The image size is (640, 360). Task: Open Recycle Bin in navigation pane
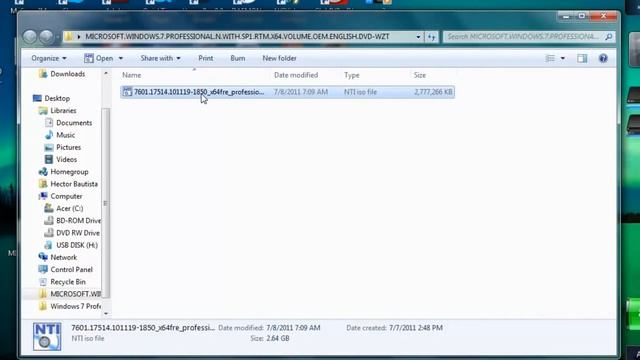pos(68,282)
